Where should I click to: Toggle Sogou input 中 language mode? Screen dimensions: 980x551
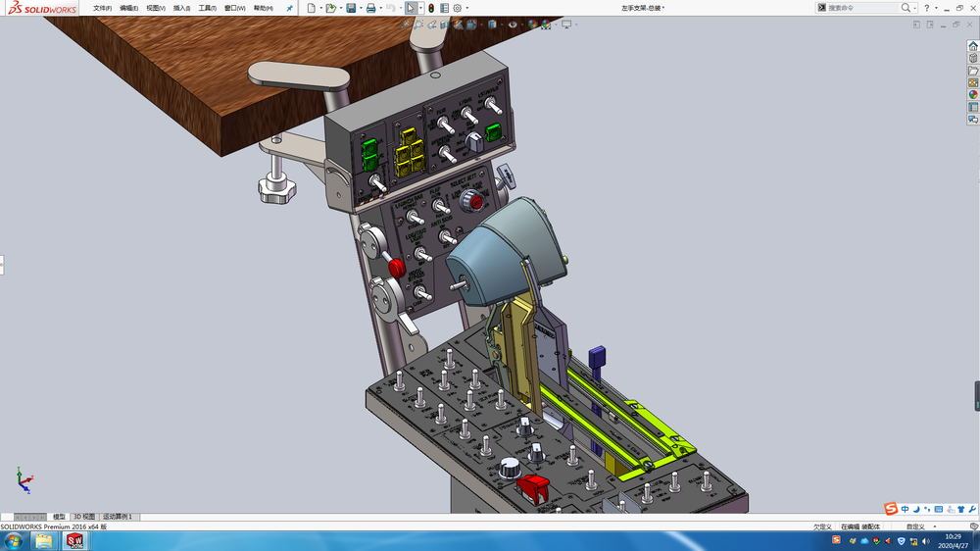tap(905, 509)
